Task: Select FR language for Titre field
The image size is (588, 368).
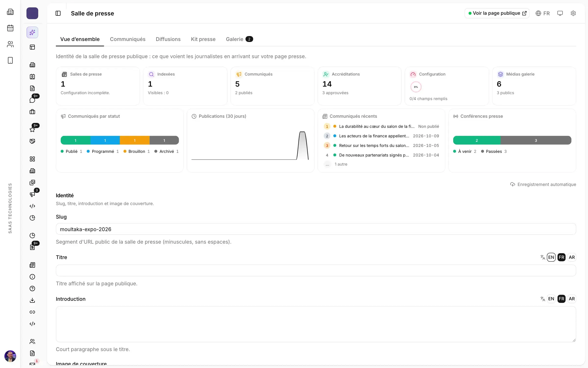Action: pos(562,257)
